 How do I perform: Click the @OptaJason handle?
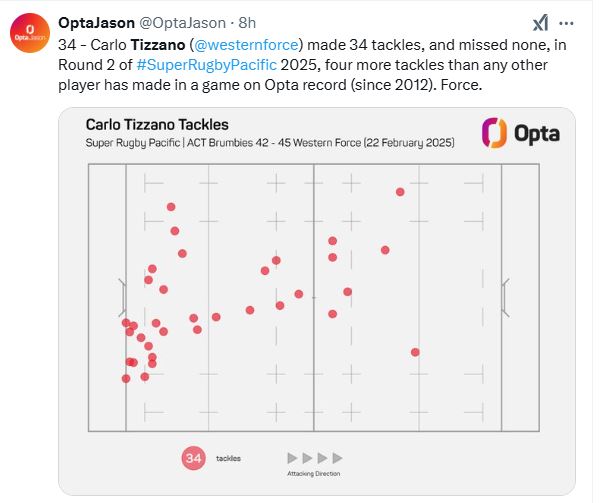pos(182,23)
